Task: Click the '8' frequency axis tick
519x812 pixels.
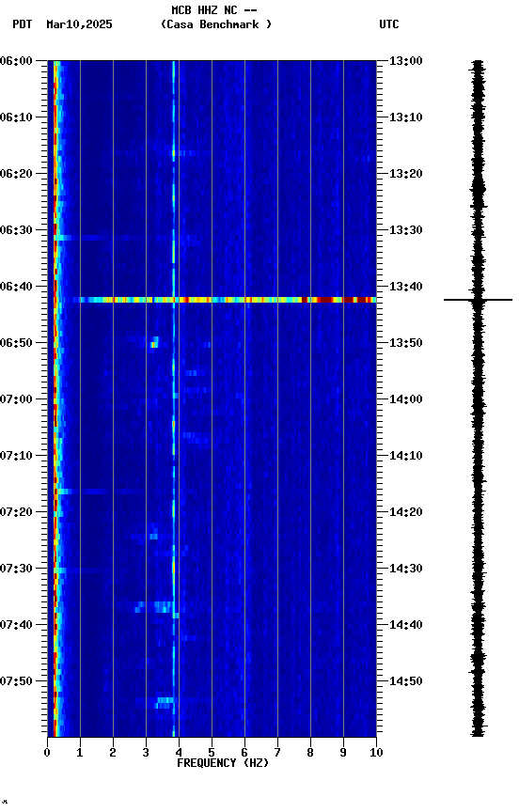Action: [310, 753]
